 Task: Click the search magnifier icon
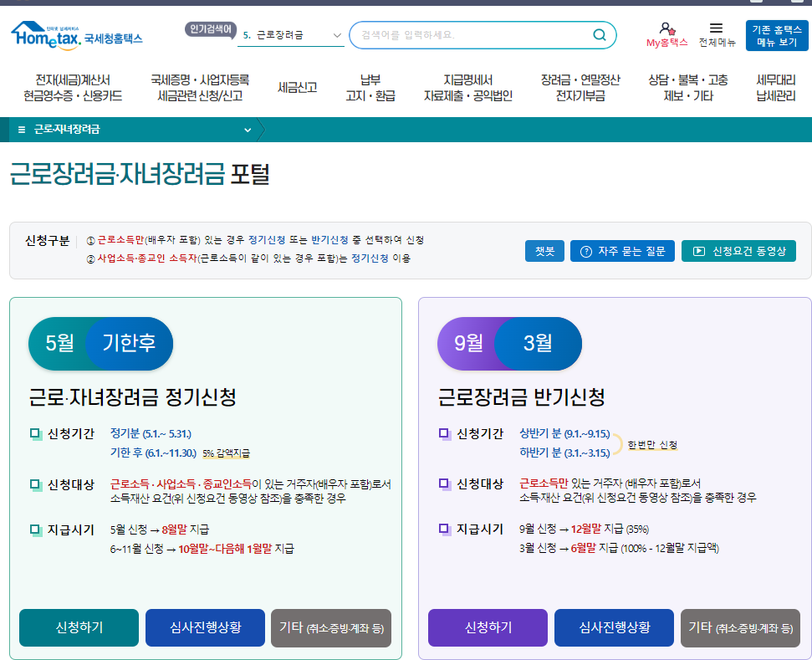pos(599,34)
